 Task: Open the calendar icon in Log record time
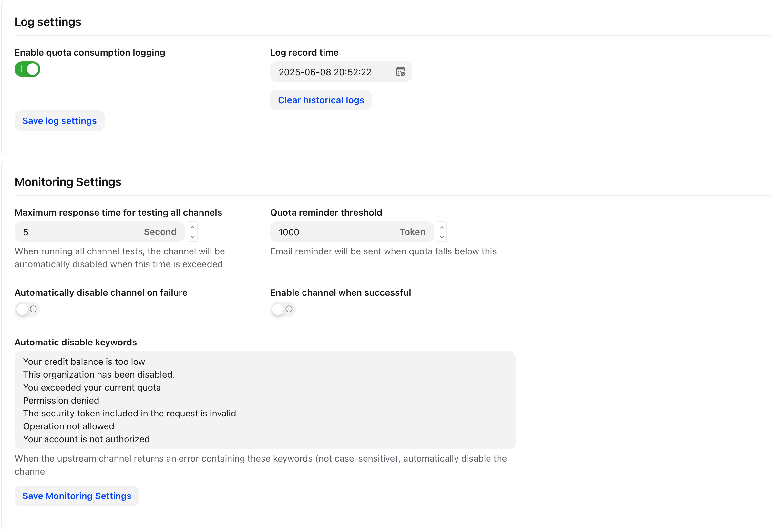[400, 72]
